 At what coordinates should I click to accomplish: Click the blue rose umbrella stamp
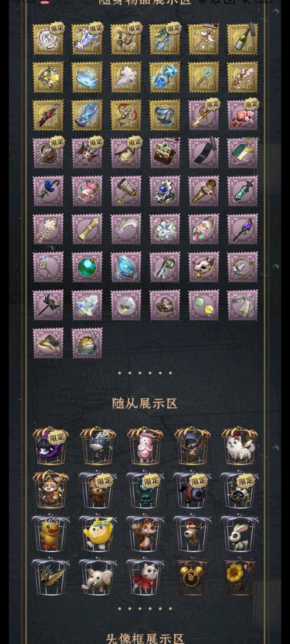click(x=48, y=191)
